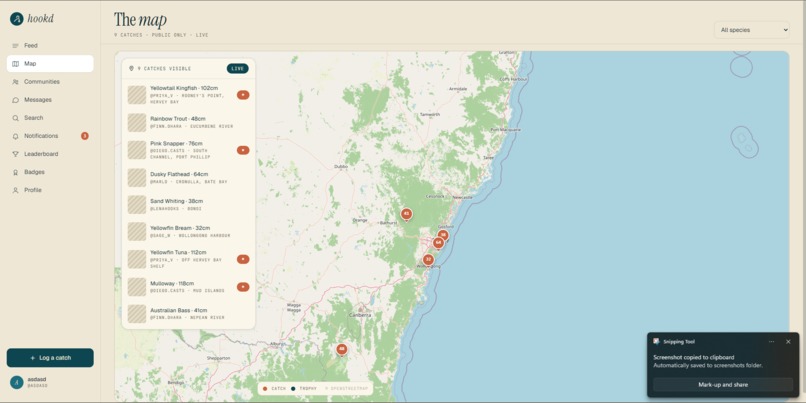This screenshot has width=806, height=403.
Task: Click map marker labeled 38
Action: (x=443, y=235)
